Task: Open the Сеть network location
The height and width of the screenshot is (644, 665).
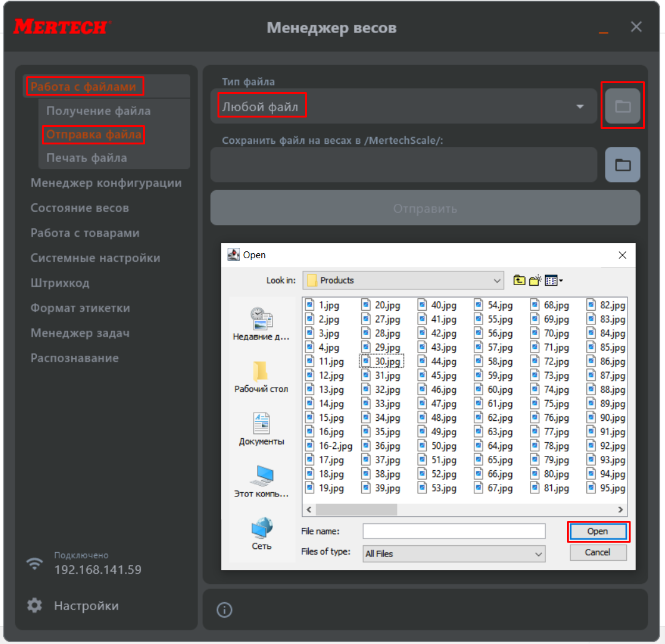Action: click(x=261, y=529)
